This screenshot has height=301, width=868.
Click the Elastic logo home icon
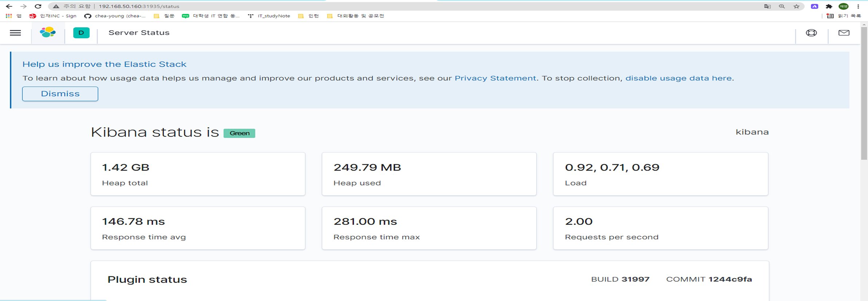point(48,33)
